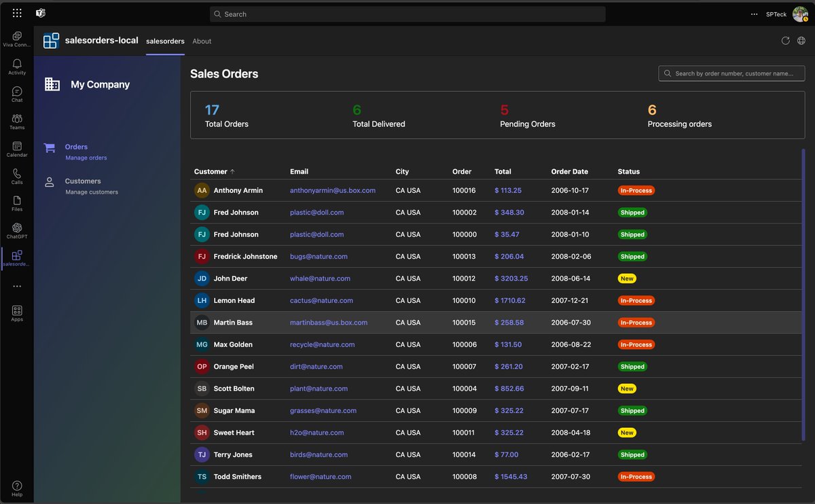Switch to the About tab
Screen dimensions: 815x504
point(202,41)
